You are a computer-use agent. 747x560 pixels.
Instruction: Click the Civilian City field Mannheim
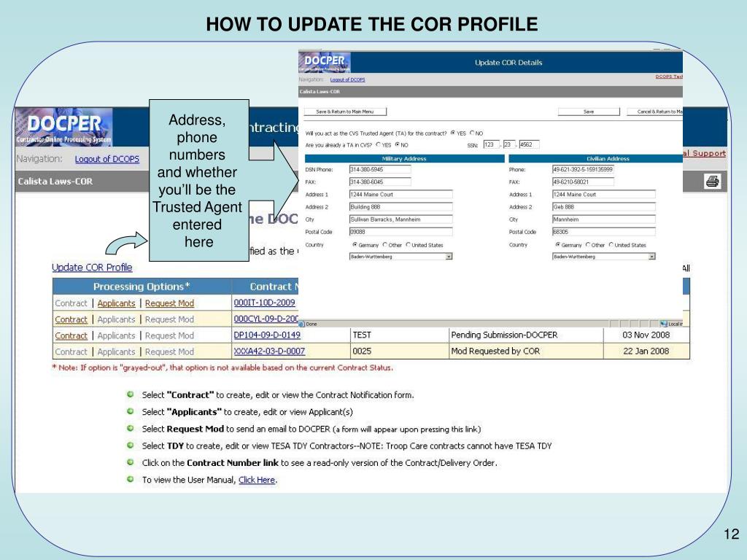click(x=603, y=219)
